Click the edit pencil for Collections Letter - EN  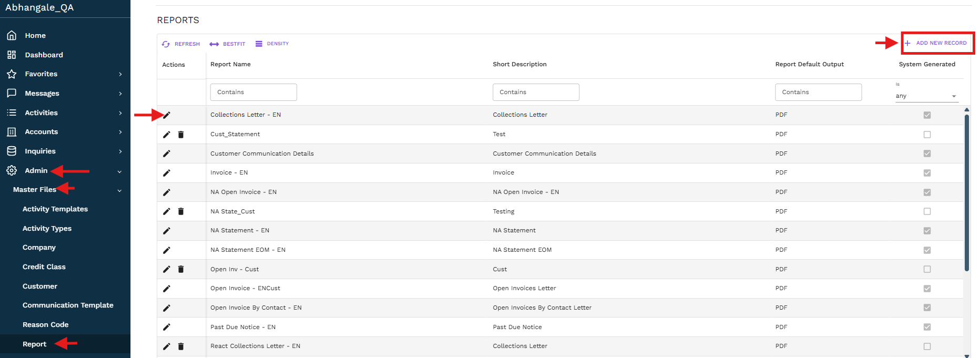(x=167, y=115)
